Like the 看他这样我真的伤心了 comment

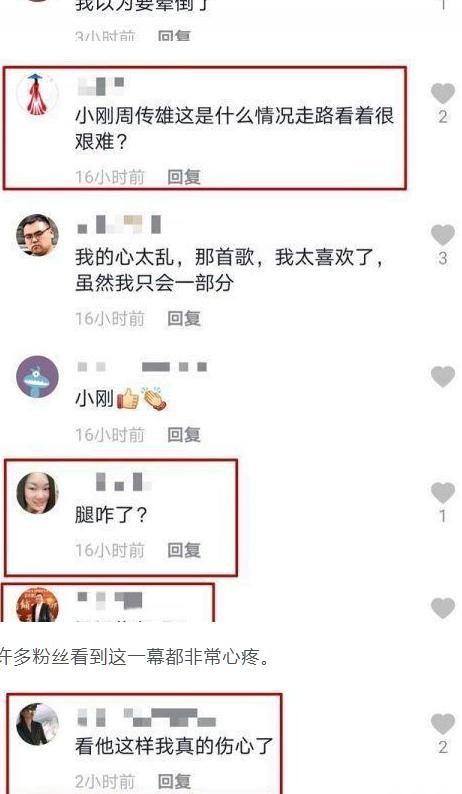click(443, 724)
